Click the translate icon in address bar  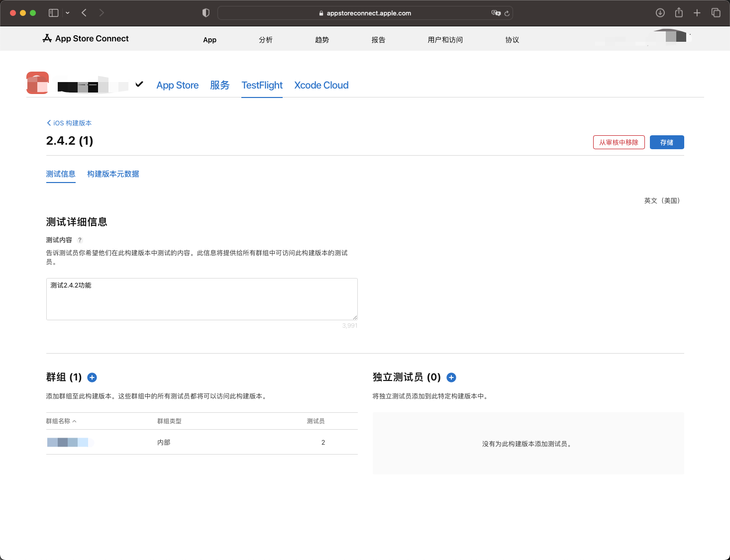496,13
